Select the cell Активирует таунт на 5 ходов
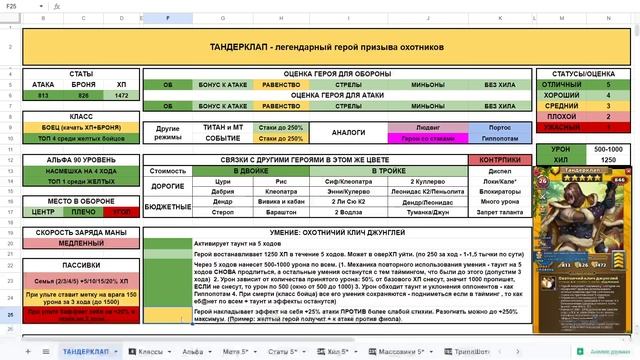 coord(362,243)
